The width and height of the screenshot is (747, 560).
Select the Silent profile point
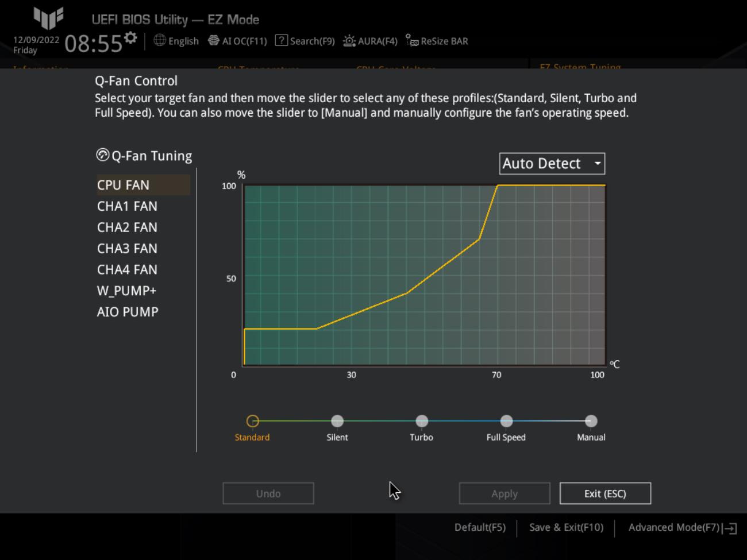(x=337, y=421)
